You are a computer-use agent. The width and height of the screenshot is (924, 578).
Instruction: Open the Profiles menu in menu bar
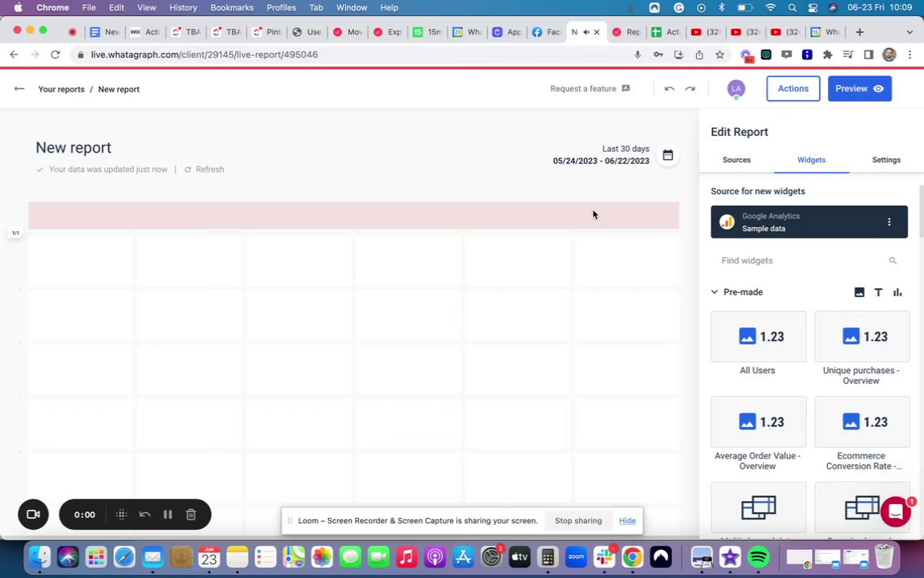[281, 8]
